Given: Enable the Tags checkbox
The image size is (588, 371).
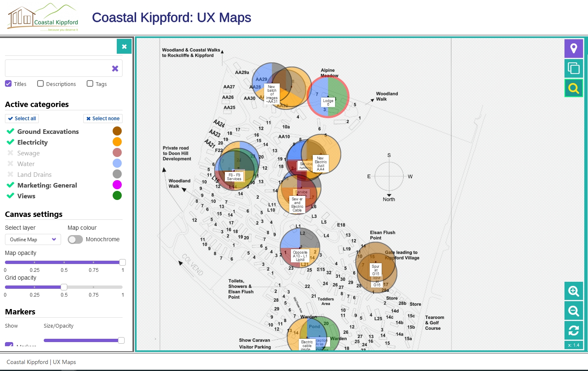Looking at the screenshot, I should point(90,83).
